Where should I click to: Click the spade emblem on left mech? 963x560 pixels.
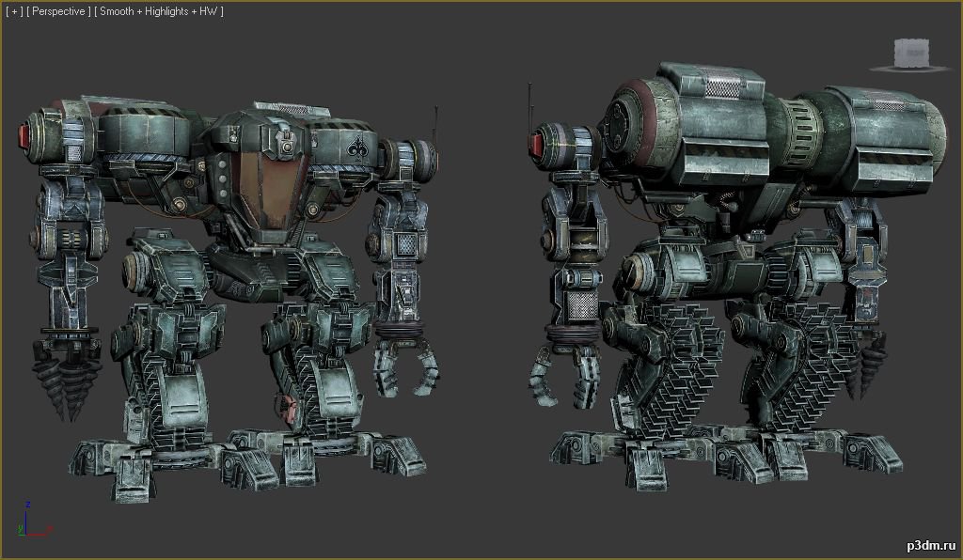(x=354, y=146)
